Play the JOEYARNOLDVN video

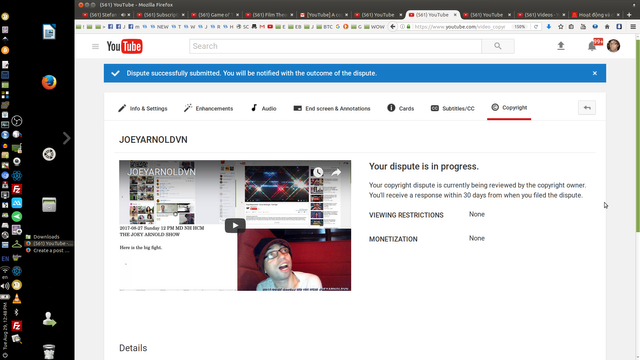point(235,225)
